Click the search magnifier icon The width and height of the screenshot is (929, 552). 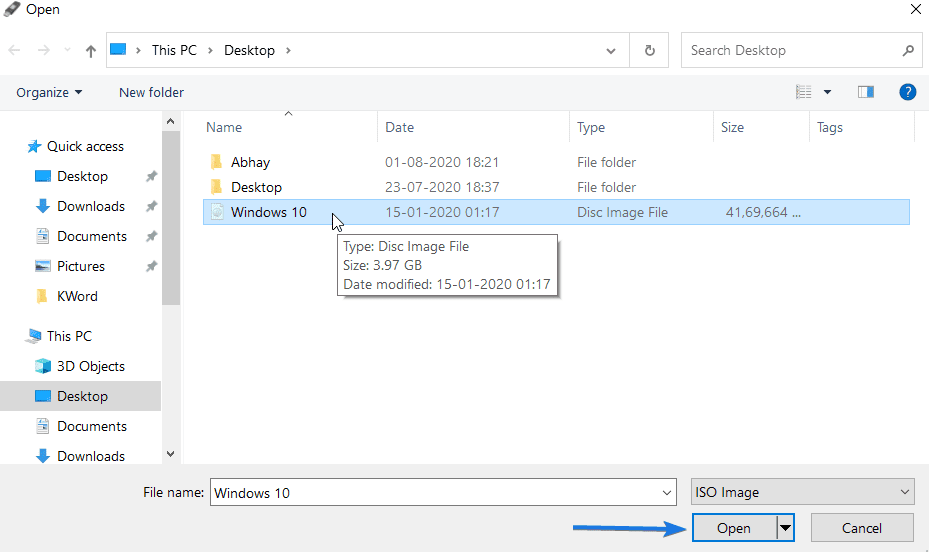coord(908,50)
